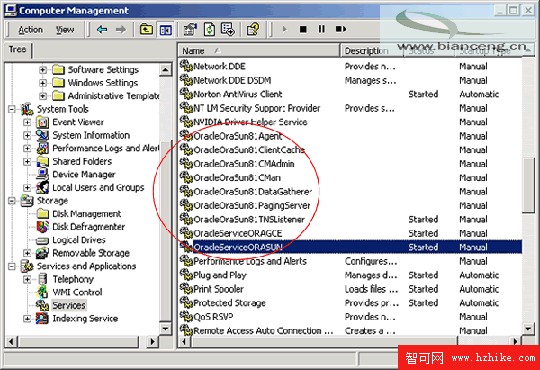
Task: Click the Event Viewer icon
Action: tap(42, 122)
